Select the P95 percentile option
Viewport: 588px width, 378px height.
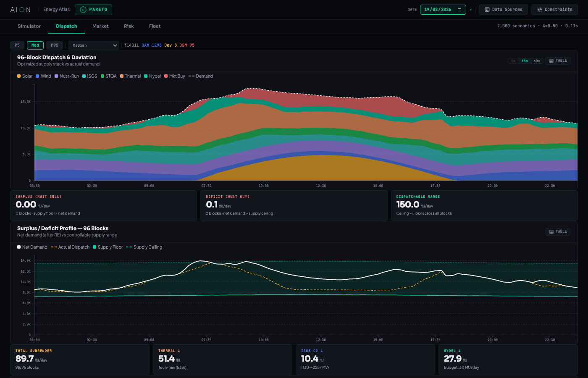54,45
